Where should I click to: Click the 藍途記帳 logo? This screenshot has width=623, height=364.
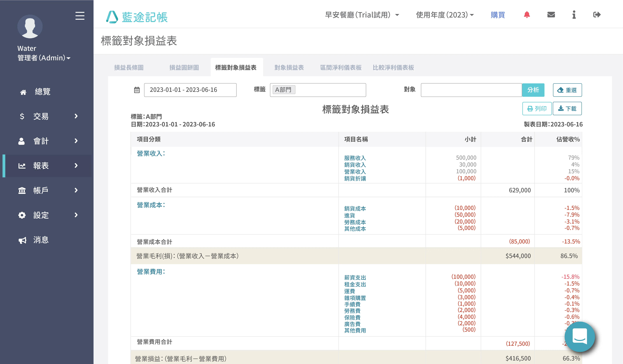click(137, 17)
